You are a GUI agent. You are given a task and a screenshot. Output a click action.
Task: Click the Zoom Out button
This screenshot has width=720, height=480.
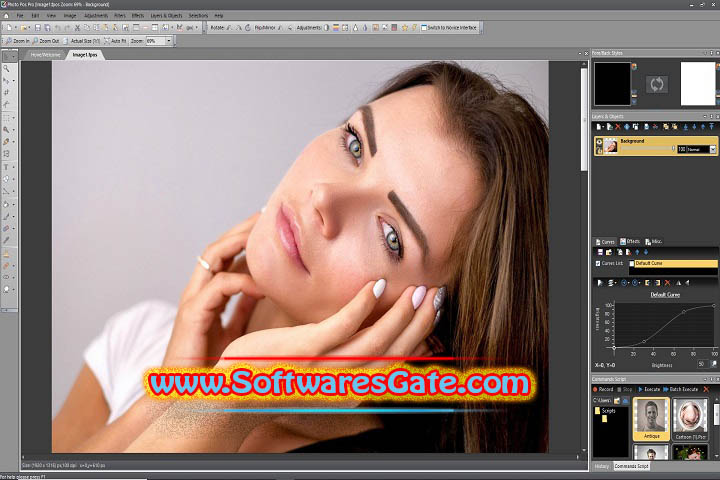pos(46,41)
